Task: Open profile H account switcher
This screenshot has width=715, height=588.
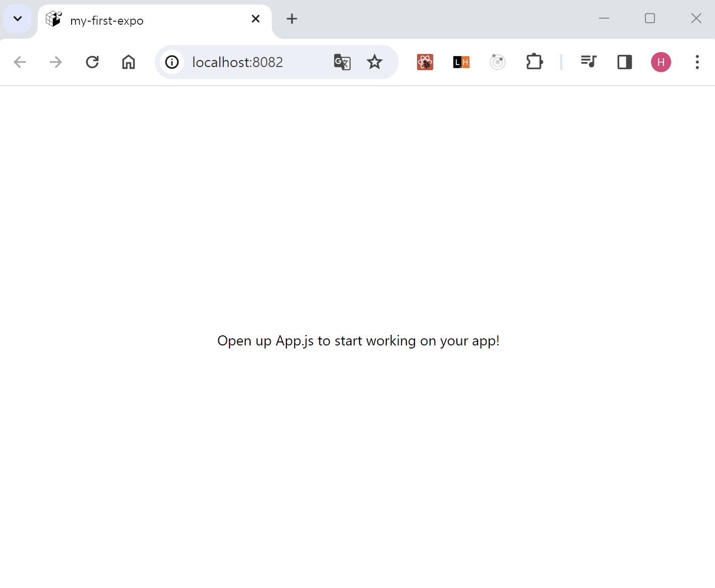Action: pyautogui.click(x=661, y=62)
